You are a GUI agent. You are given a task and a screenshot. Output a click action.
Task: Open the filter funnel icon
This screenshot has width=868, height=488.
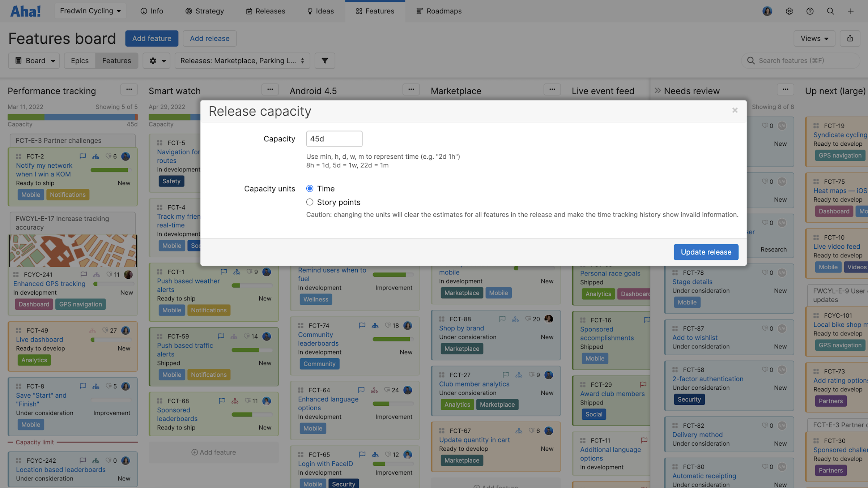(x=324, y=60)
